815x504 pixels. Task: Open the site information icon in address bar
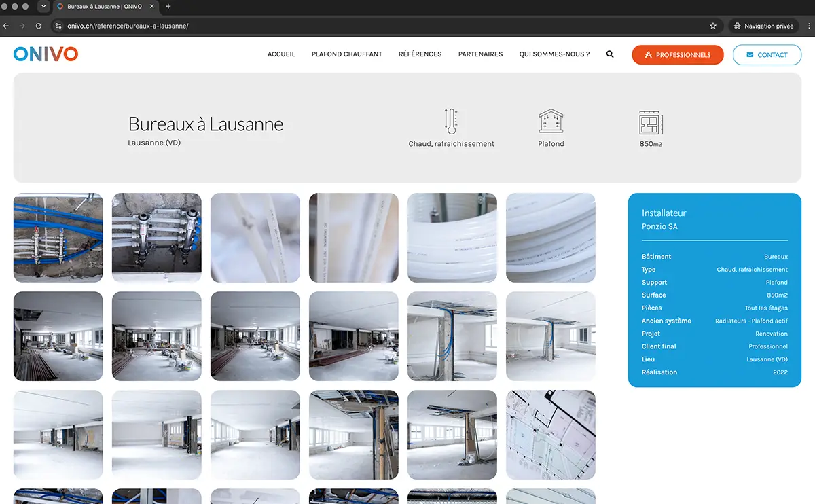58,26
